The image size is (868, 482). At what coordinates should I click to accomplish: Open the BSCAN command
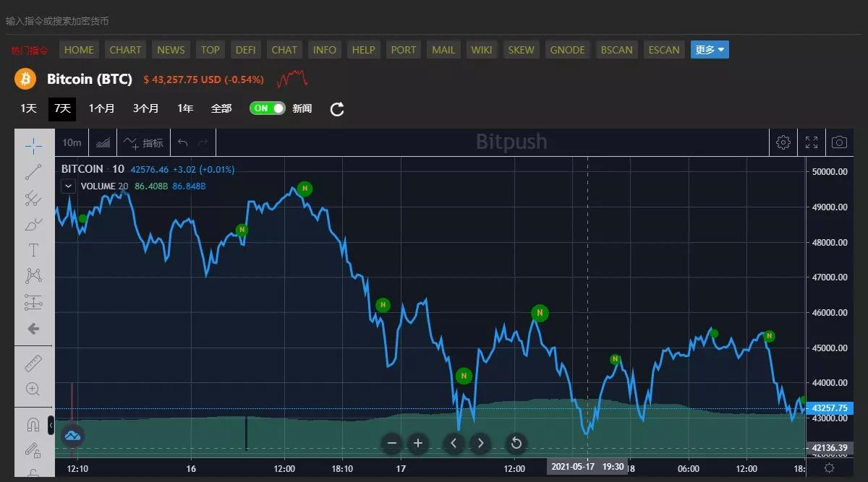[616, 50]
